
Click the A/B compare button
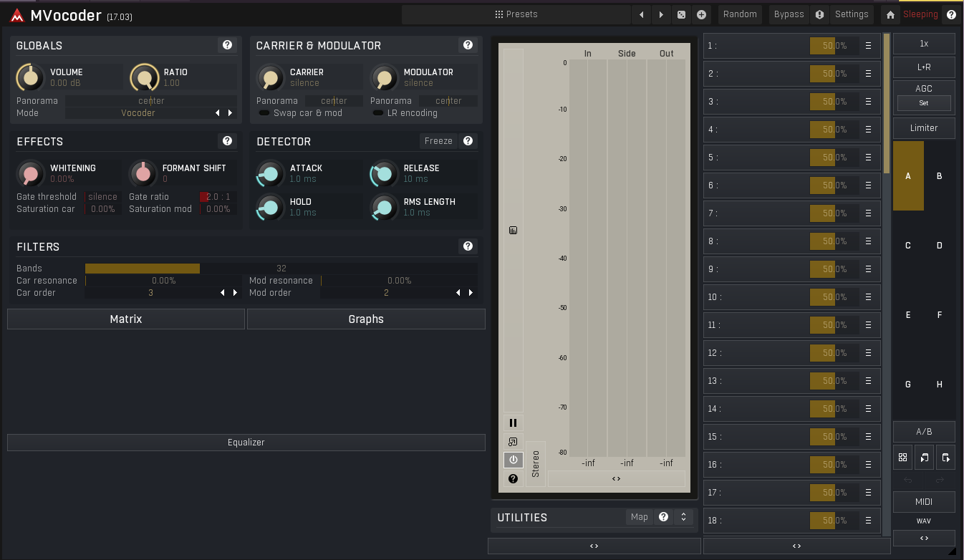click(924, 432)
